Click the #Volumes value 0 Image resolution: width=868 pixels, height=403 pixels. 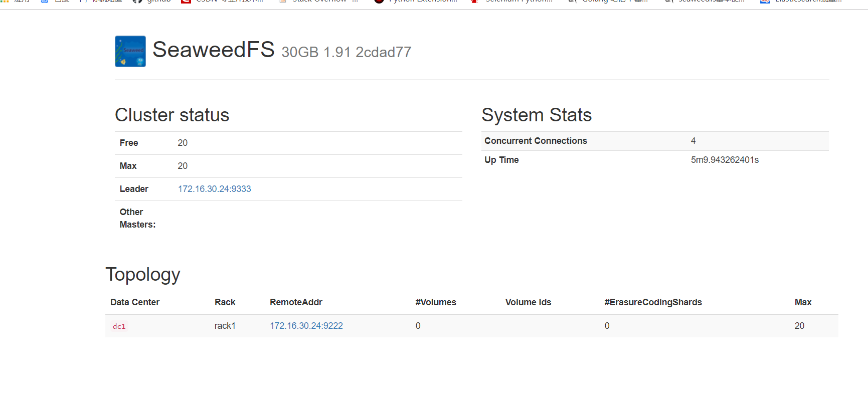pyautogui.click(x=418, y=326)
